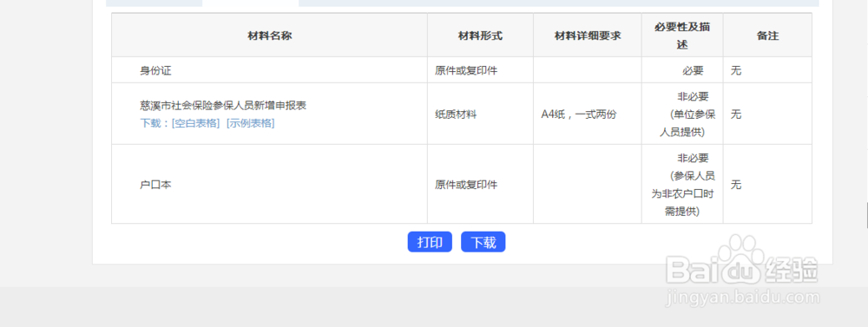Select the 身份证 material name cell
This screenshot has height=327, width=868.
[269, 70]
